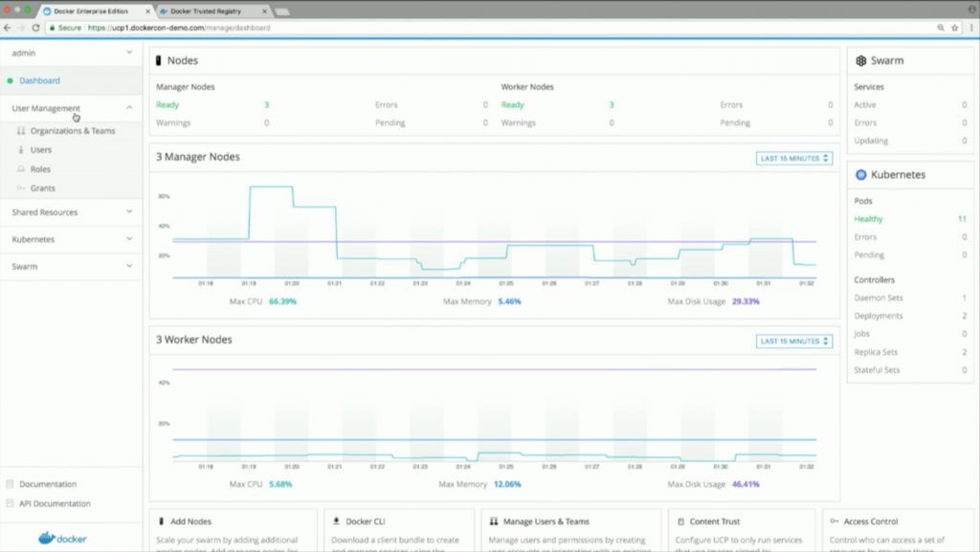Click the Docker whale logo
The image size is (980, 552).
(62, 539)
